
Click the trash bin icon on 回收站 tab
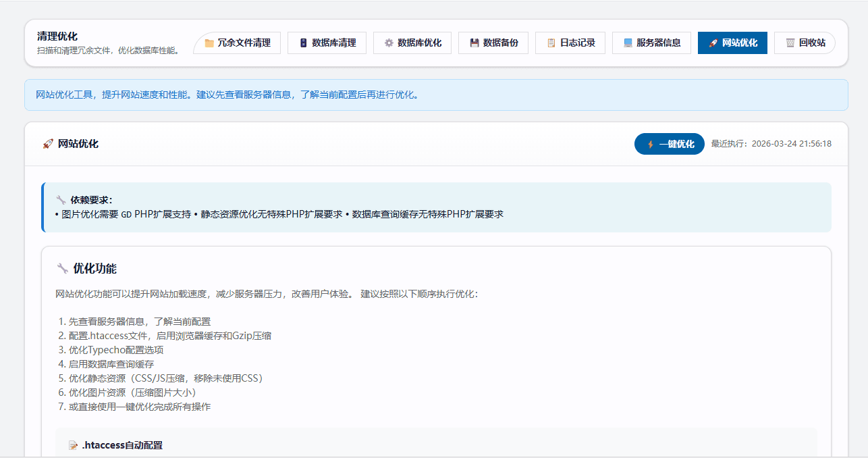tap(790, 43)
